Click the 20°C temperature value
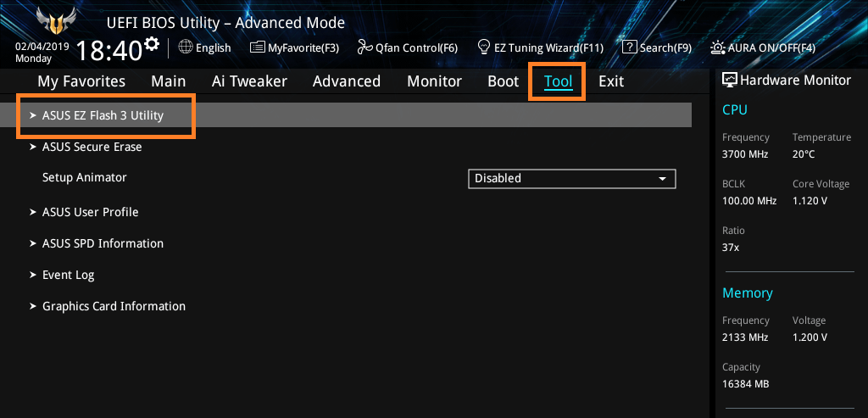This screenshot has height=418, width=868. [804, 154]
